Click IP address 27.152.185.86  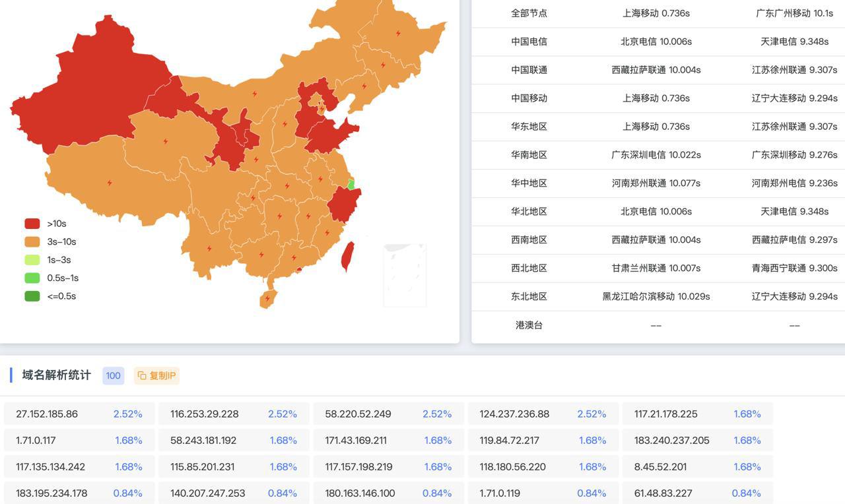click(x=47, y=414)
